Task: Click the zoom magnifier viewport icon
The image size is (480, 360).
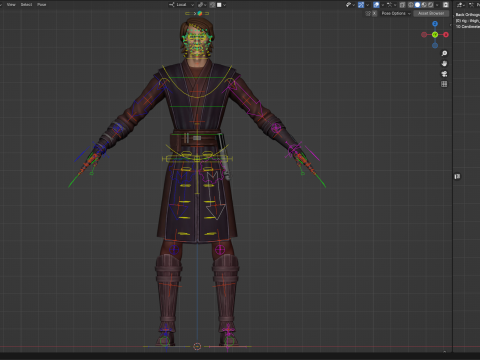Action: [444, 53]
